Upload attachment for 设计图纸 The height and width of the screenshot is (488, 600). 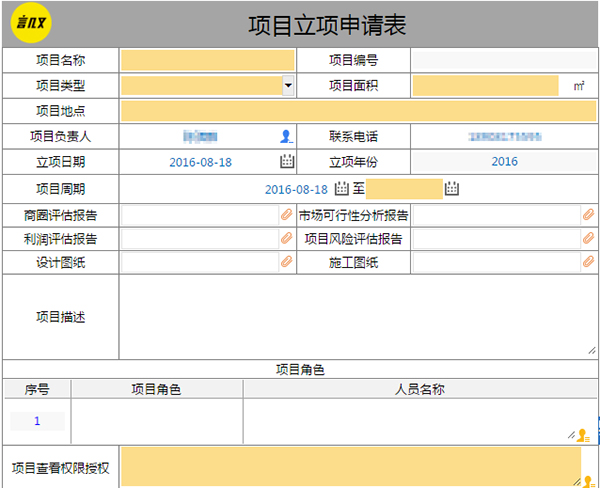(x=287, y=262)
